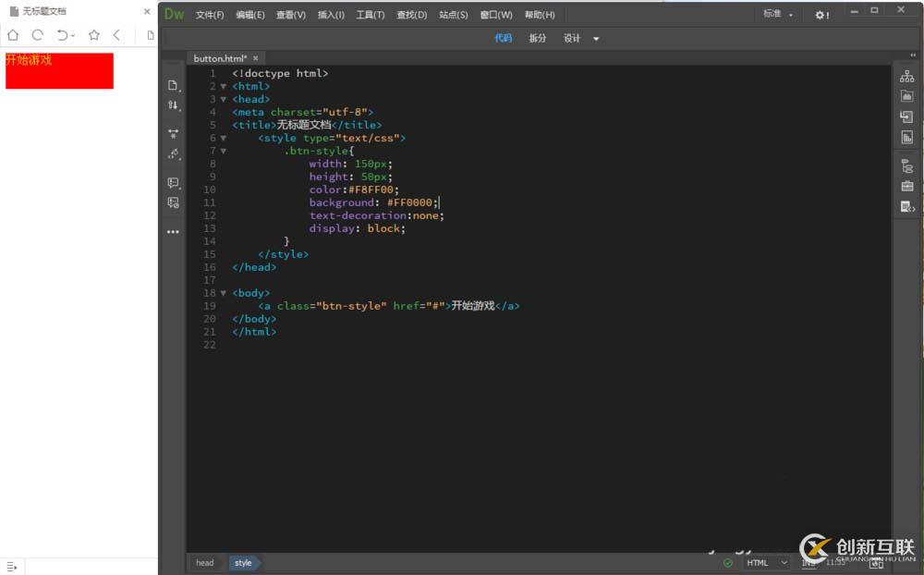Open the 站点(S) menu
924x575 pixels.
pos(453,15)
